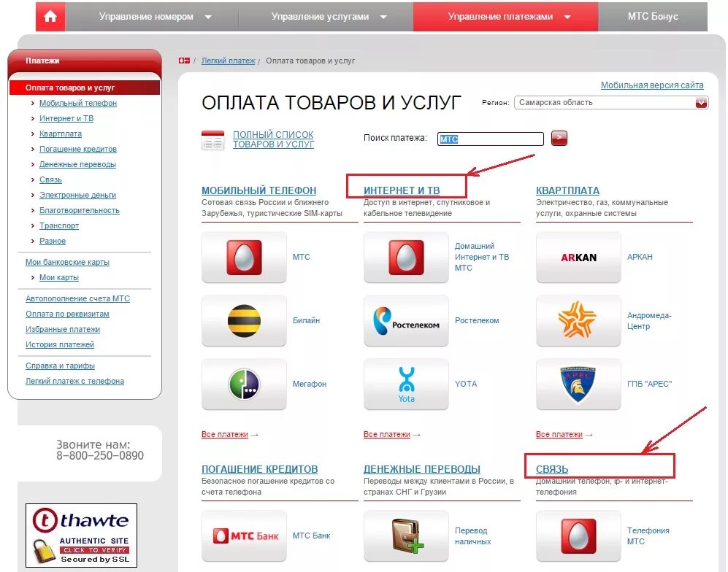Open the МОБИЛЬНЫЙ ТЕЛЕФОН category heading
728x572 pixels.
(258, 190)
